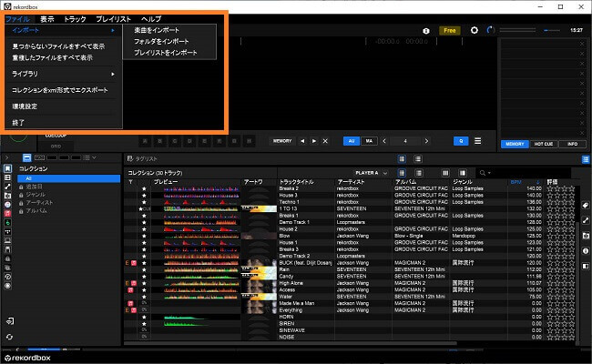
Task: Open the ヘルプ menu
Action: (151, 19)
